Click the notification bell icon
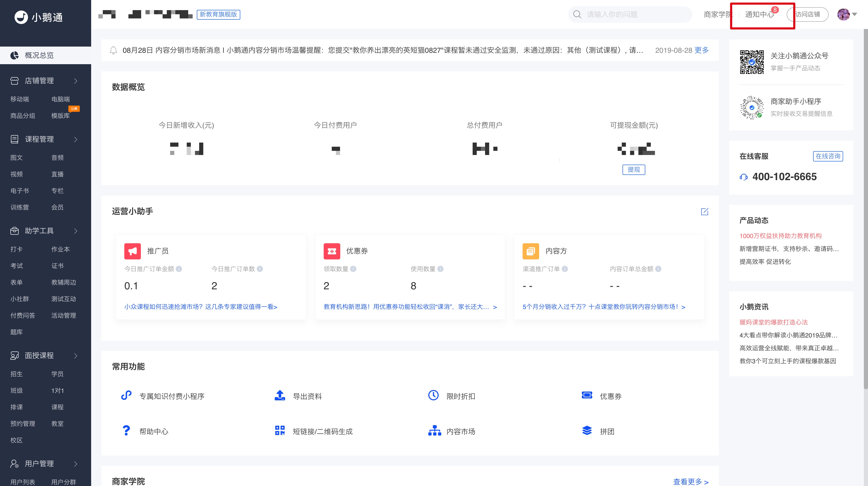The width and height of the screenshot is (868, 486). tap(113, 50)
